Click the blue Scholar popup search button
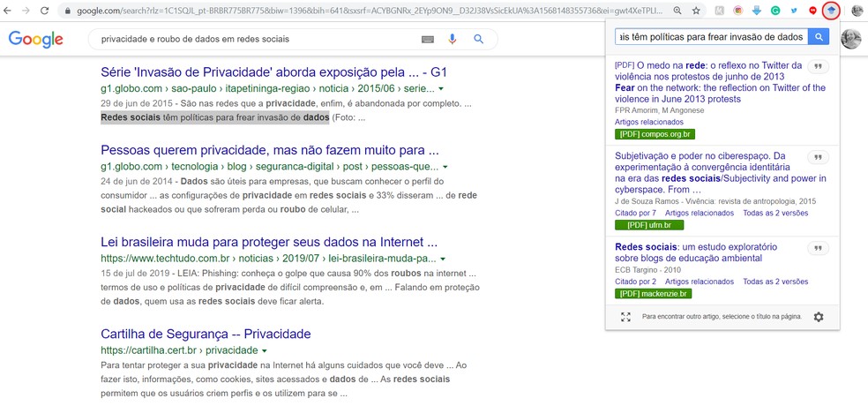 819,37
